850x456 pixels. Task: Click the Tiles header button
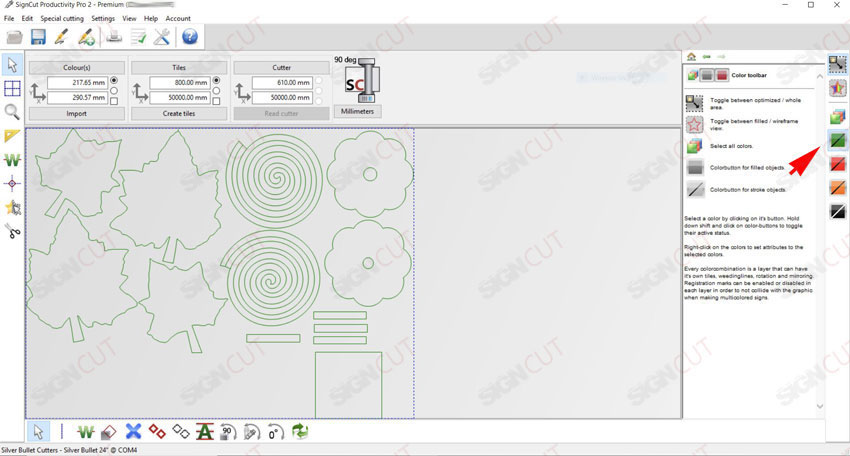pyautogui.click(x=179, y=68)
